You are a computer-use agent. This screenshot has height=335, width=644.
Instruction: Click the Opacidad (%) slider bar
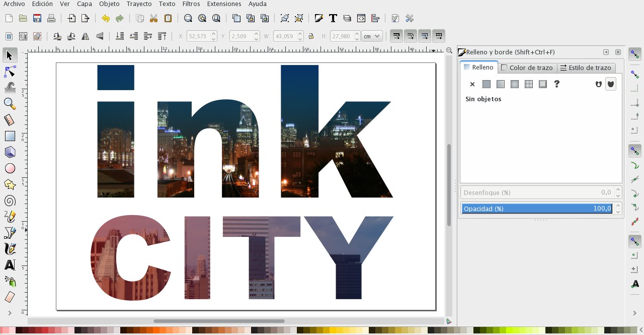pos(537,209)
